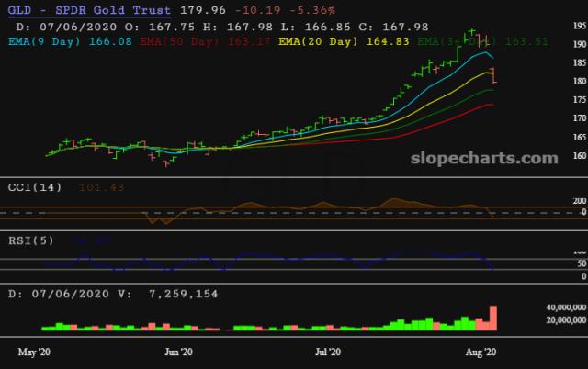Click the 180 price axis label

(580, 81)
